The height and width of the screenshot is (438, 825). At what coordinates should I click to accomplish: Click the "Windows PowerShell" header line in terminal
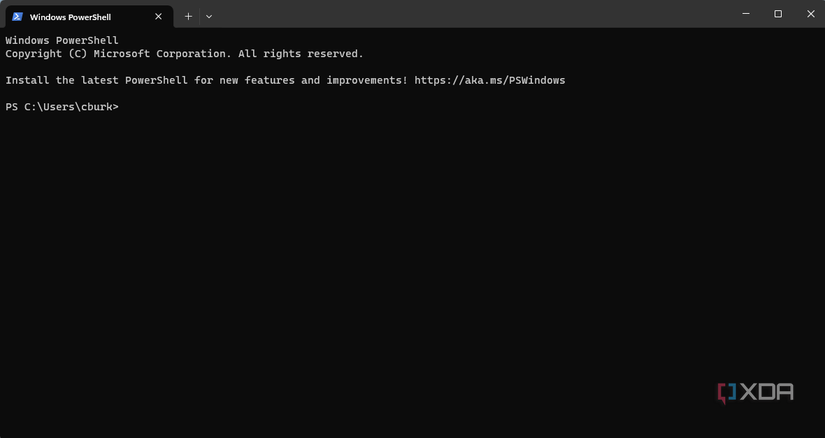tap(62, 41)
